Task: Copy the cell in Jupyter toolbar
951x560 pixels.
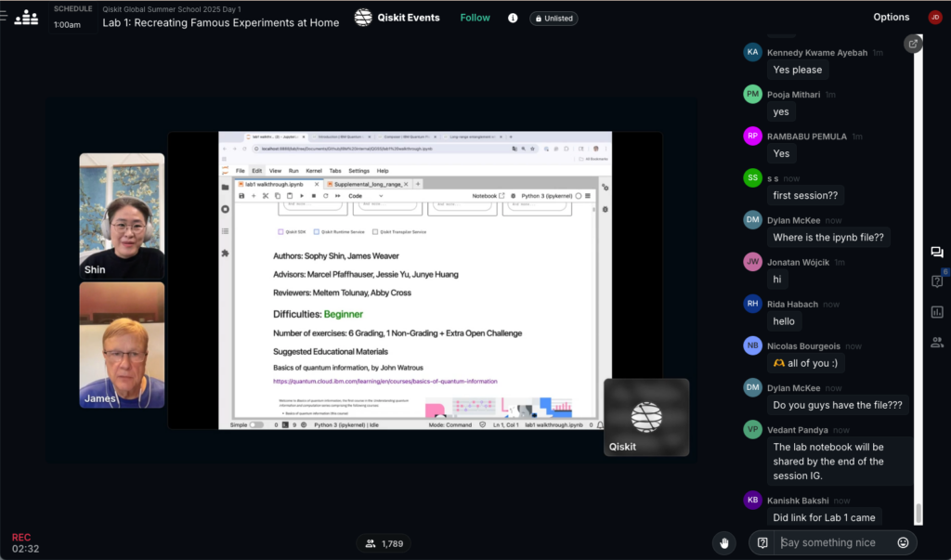Action: pyautogui.click(x=278, y=196)
